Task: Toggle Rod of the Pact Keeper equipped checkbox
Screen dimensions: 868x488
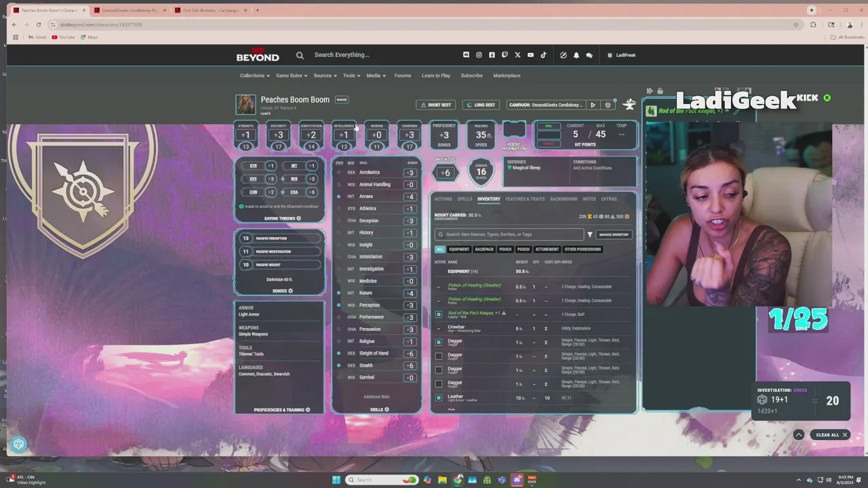Action: (x=439, y=314)
